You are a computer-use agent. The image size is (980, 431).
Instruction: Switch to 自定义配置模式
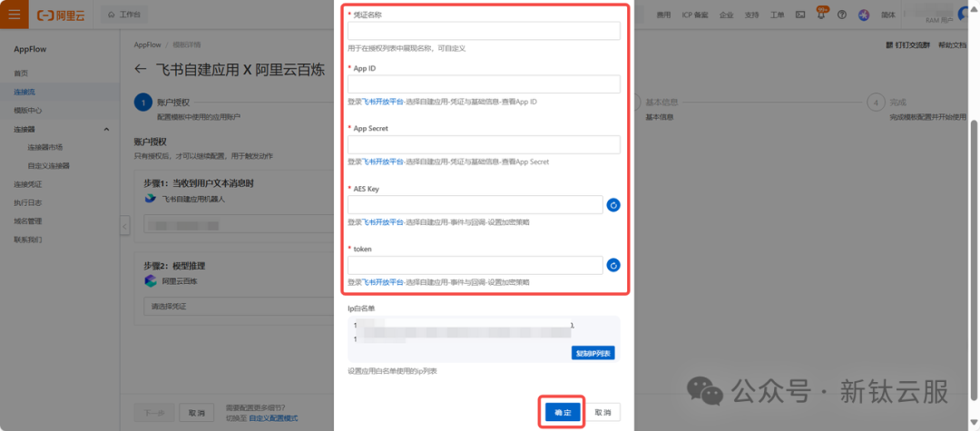(273, 418)
